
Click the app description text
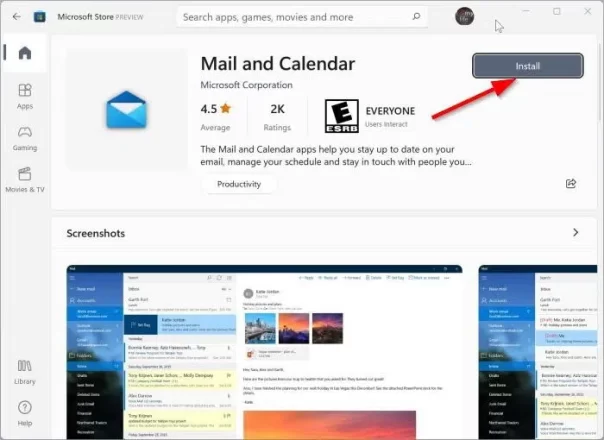336,155
